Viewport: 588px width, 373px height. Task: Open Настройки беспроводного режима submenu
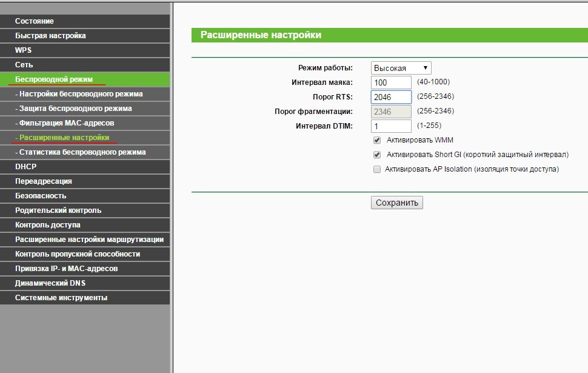point(85,94)
